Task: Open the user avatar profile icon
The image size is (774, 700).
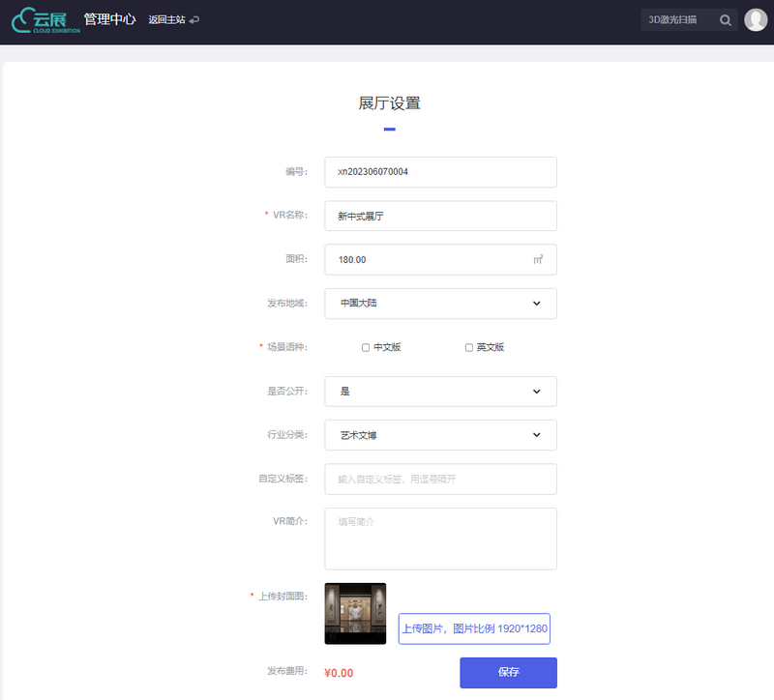Action: coord(756,19)
